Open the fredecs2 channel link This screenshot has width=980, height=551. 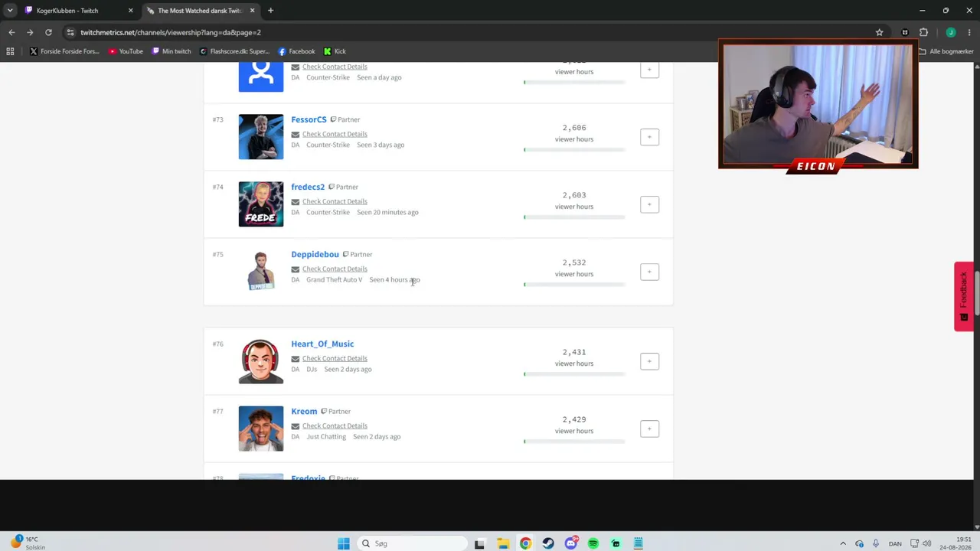(308, 187)
